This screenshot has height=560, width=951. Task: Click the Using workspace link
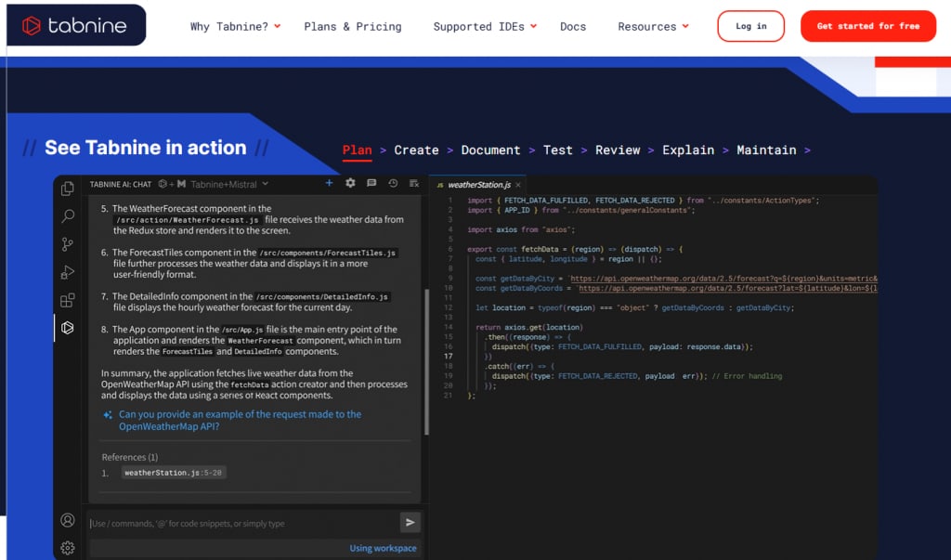[383, 548]
